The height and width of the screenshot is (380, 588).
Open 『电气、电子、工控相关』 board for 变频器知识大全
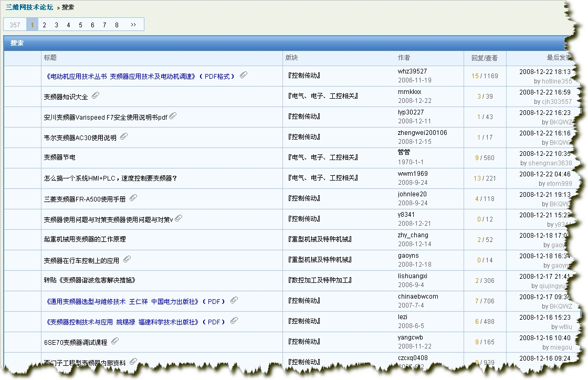323,96
